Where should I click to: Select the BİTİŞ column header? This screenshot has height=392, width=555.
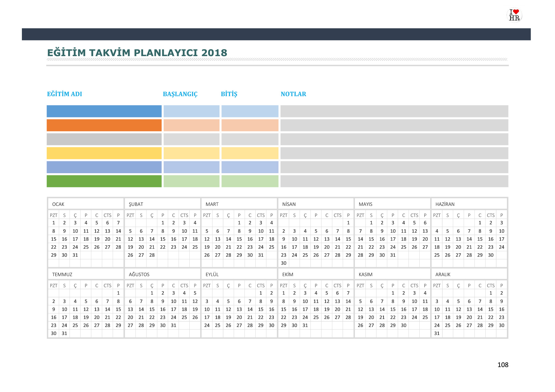pyautogui.click(x=229, y=94)
